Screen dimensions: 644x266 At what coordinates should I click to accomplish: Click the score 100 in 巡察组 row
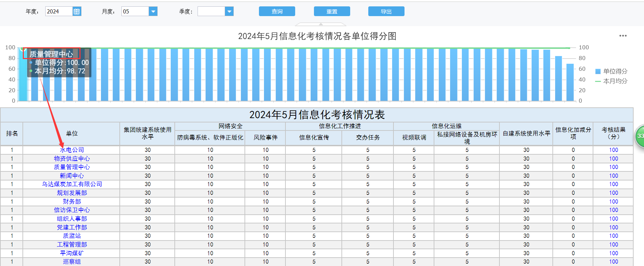613,262
